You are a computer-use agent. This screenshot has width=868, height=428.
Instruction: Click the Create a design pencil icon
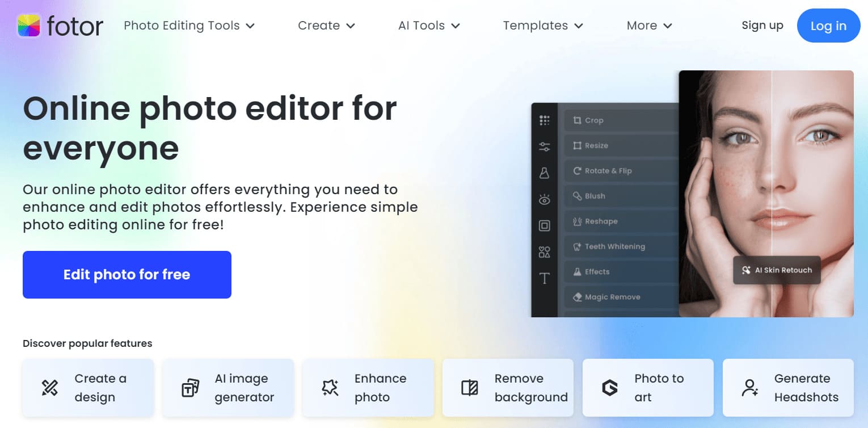tap(50, 388)
